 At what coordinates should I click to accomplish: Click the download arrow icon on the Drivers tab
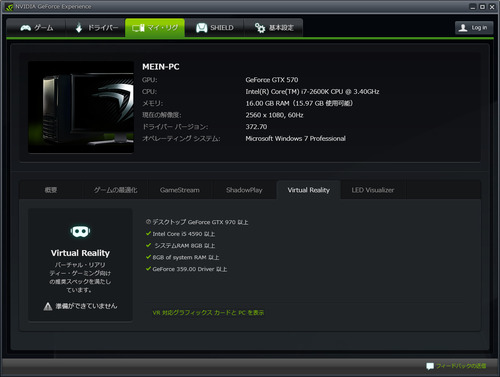point(79,28)
